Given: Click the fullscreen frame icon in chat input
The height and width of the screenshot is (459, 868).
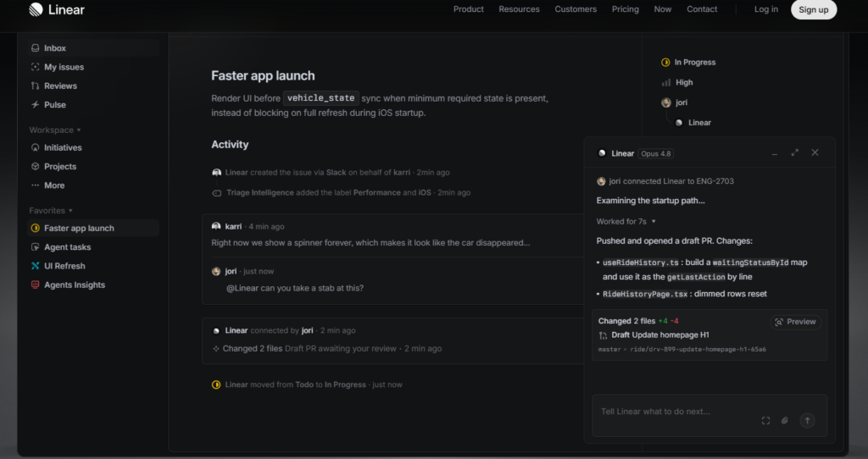Looking at the screenshot, I should click(765, 421).
